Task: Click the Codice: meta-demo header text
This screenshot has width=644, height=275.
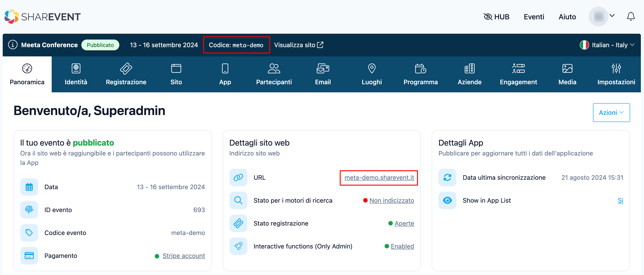Action: pyautogui.click(x=236, y=45)
